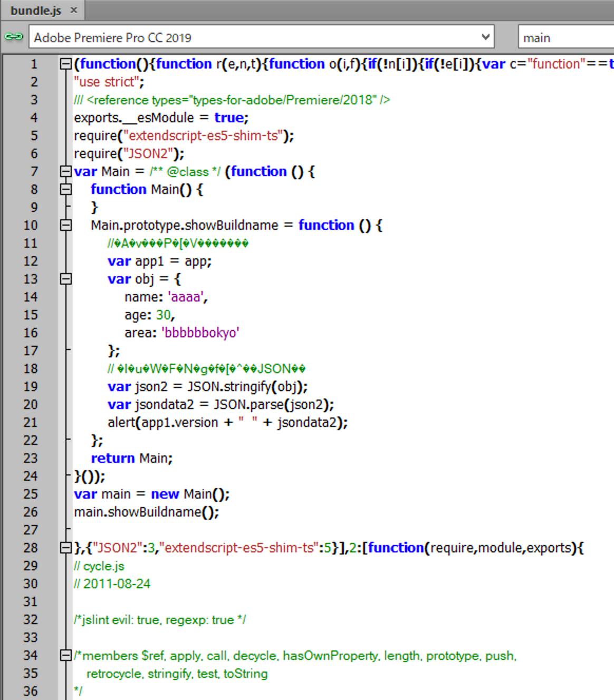This screenshot has width=614, height=700.
Task: Open the Adobe Premiere Pro CC 2019 dropdown
Action: click(x=262, y=37)
